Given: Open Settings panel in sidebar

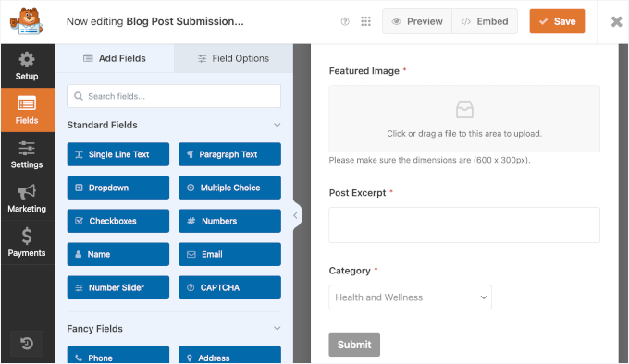Looking at the screenshot, I should coord(27,154).
